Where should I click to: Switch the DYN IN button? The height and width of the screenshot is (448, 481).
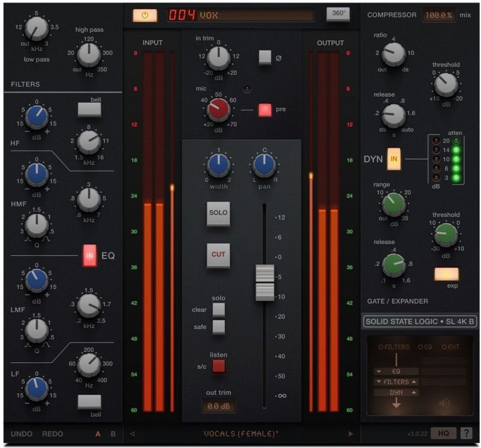[394, 159]
